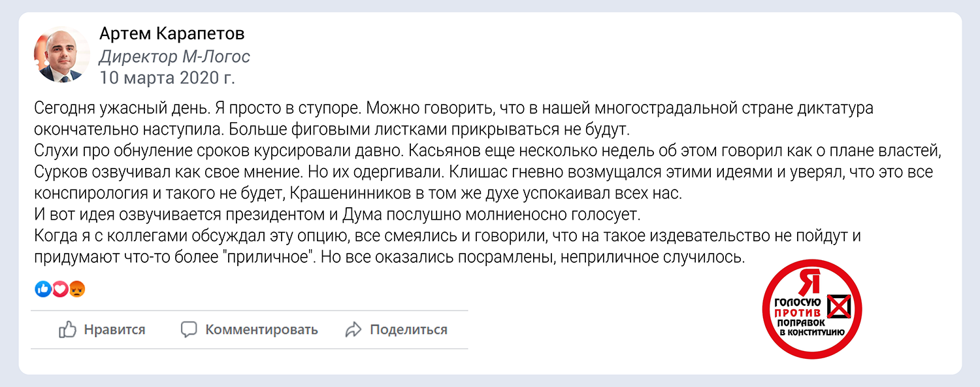Click the angry face reaction emoji
Image resolution: width=980 pixels, height=387 pixels.
(x=77, y=288)
